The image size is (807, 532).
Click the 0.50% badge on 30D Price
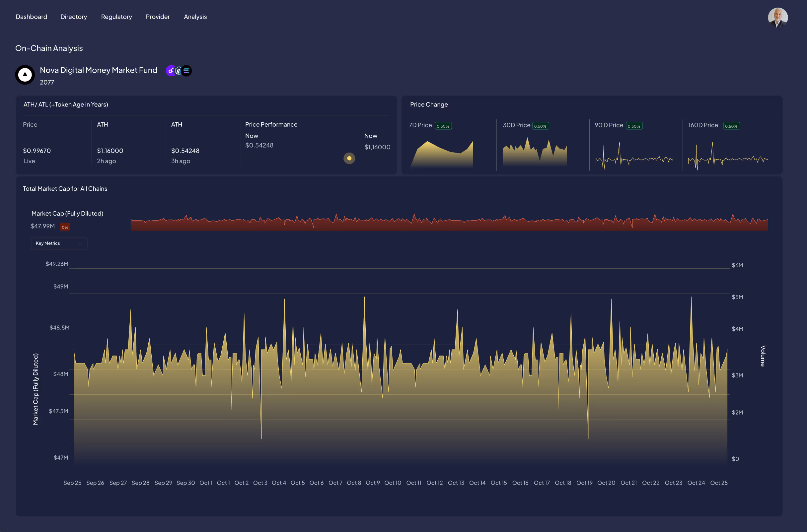point(541,125)
